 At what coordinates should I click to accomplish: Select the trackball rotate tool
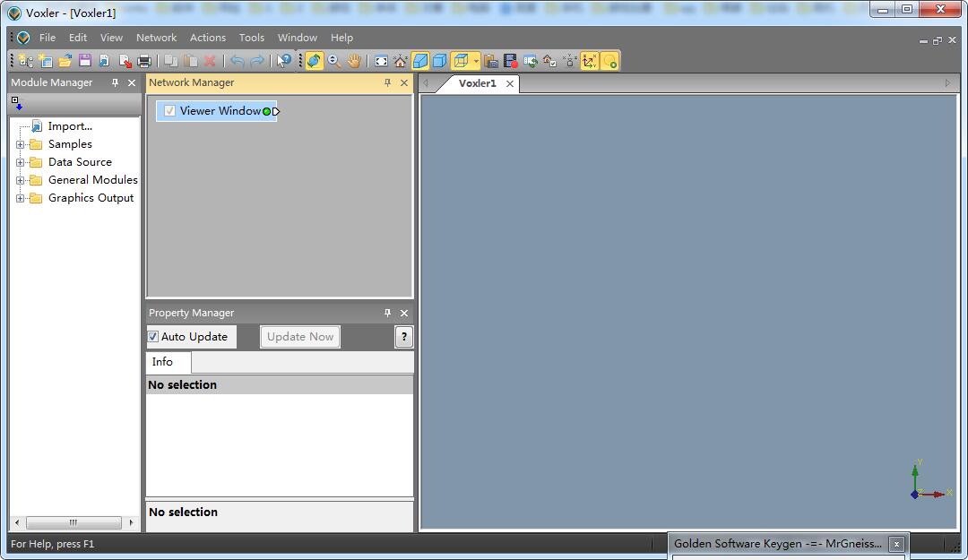[315, 61]
